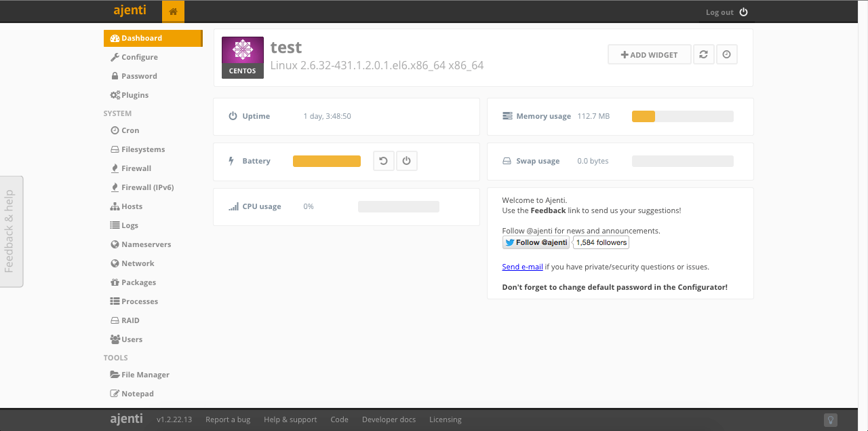Click the home icon in the top bar
Image resolution: width=868 pixels, height=431 pixels.
click(173, 12)
